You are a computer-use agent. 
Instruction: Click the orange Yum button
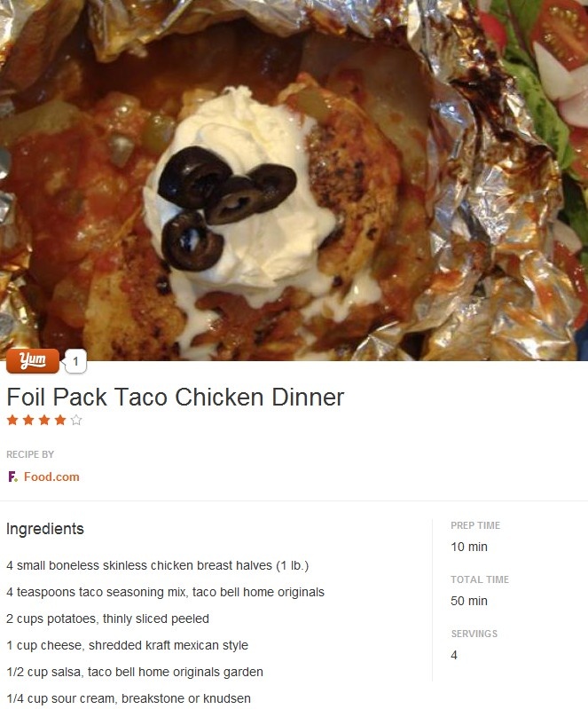tap(33, 361)
